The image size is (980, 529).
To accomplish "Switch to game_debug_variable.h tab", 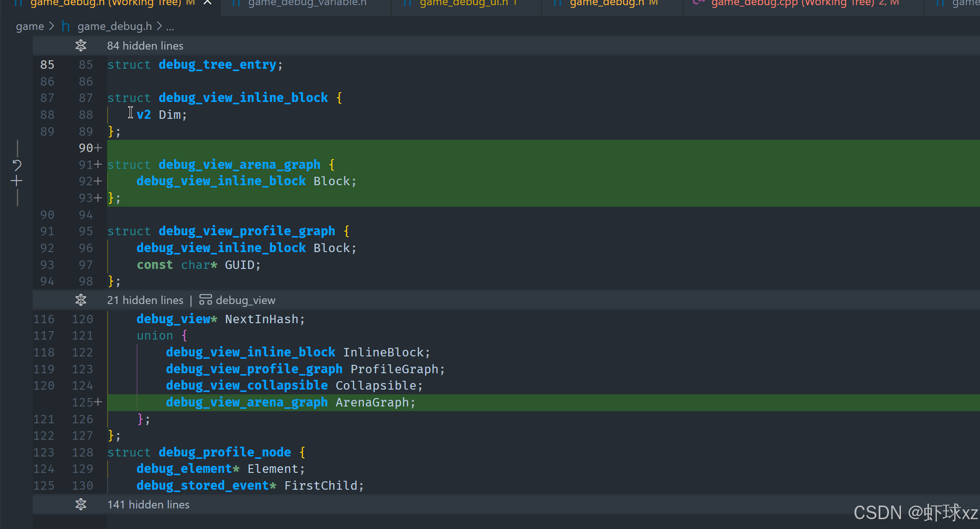I will [x=307, y=3].
